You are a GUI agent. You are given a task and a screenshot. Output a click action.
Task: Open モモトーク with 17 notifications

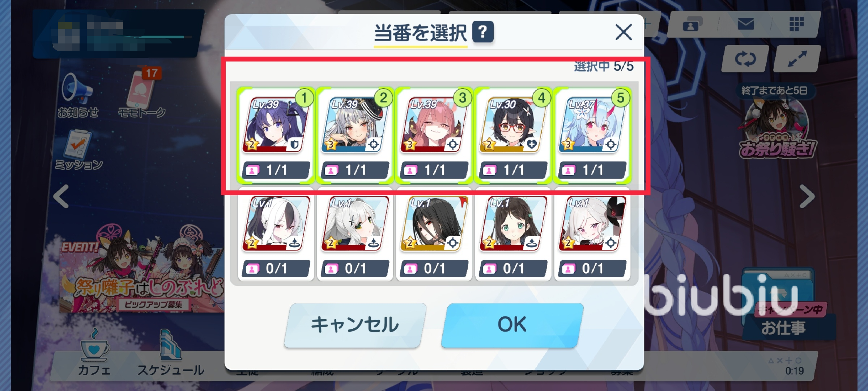coord(142,93)
